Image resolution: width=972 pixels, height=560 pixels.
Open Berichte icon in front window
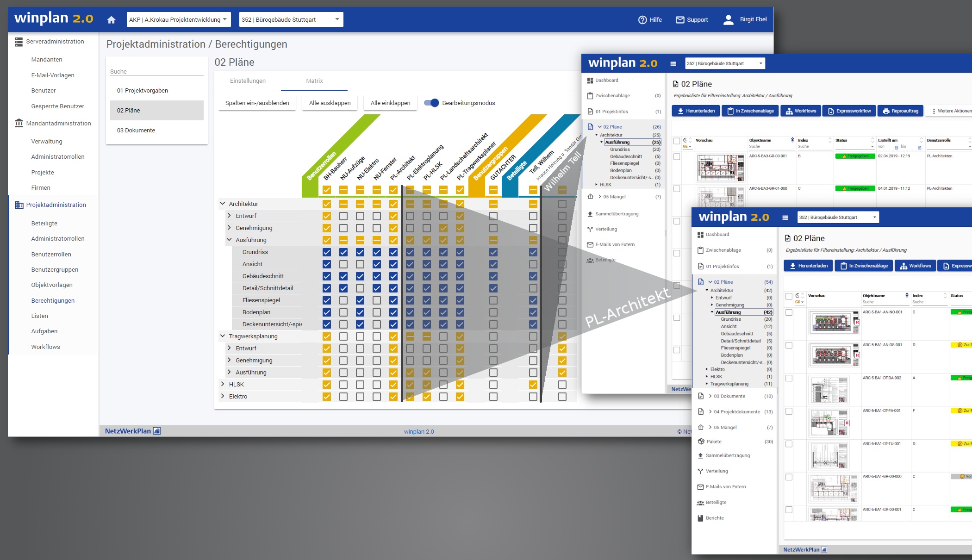(700, 518)
